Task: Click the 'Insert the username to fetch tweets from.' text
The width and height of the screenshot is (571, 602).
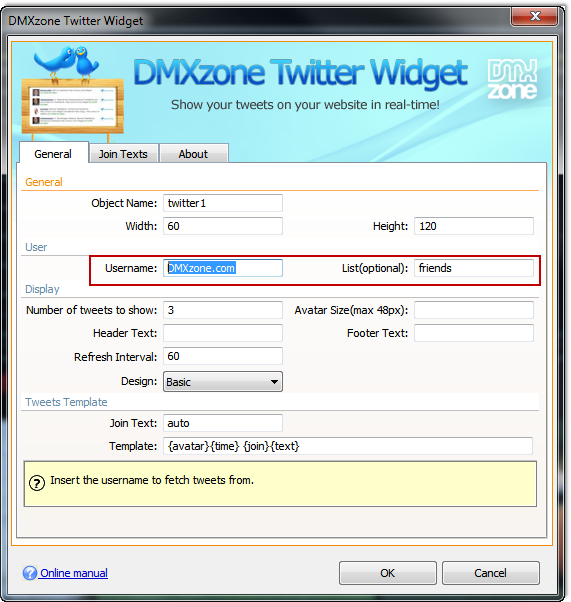Action: coord(152,480)
